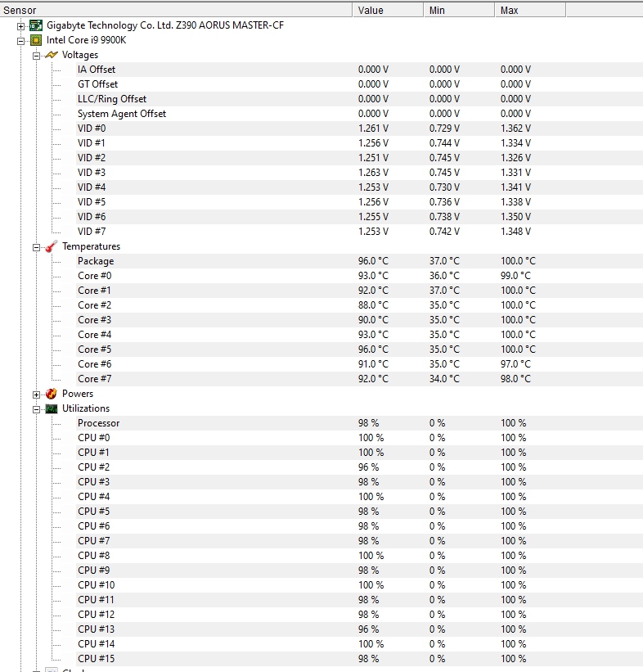The image size is (643, 672).
Task: Select the Core #0 temperature row
Action: pos(359,276)
